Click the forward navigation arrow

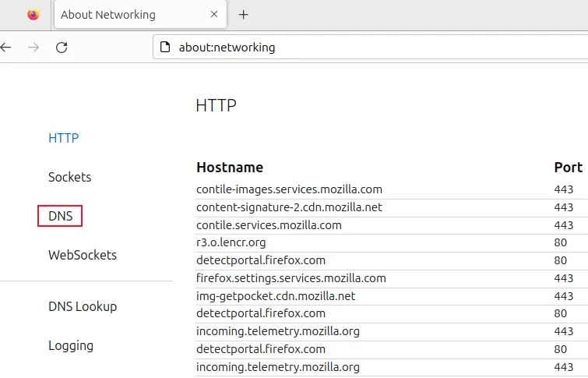33,47
